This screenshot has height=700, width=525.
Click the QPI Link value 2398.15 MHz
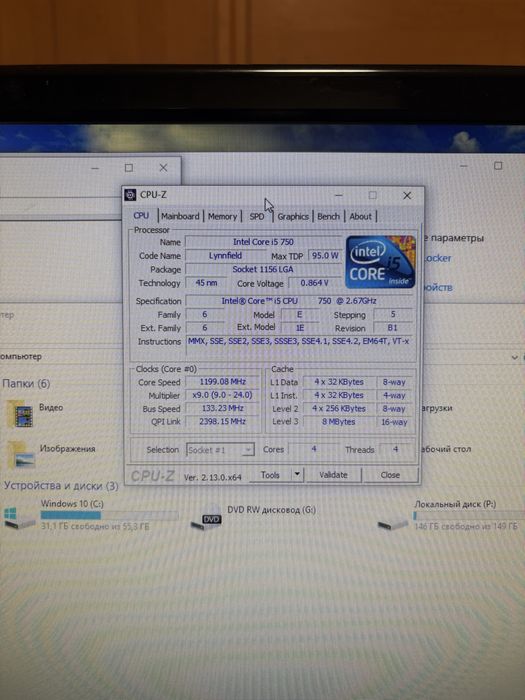click(222, 421)
